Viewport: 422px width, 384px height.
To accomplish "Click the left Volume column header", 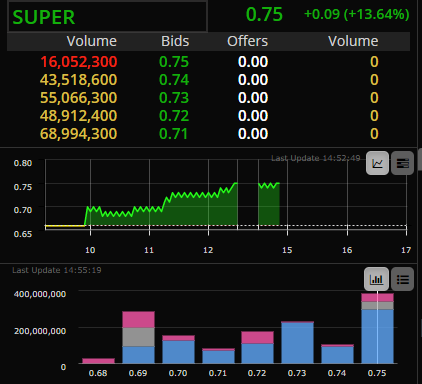I will [x=92, y=41].
